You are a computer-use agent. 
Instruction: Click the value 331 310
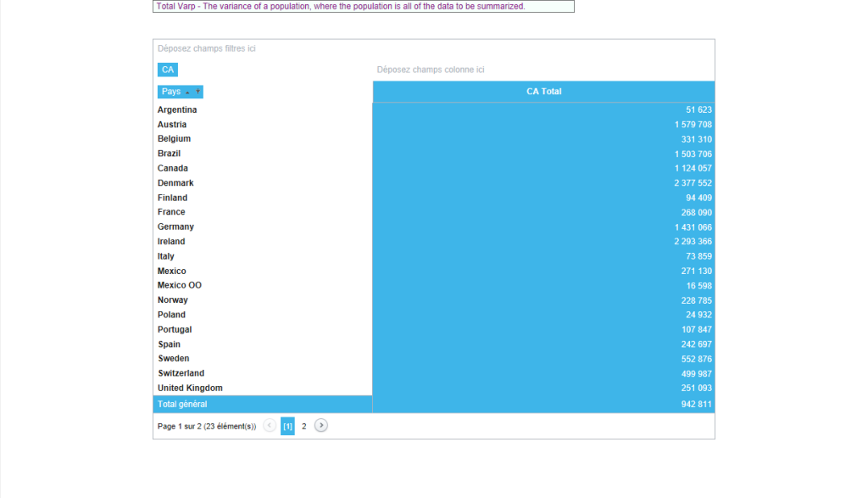pyautogui.click(x=697, y=139)
